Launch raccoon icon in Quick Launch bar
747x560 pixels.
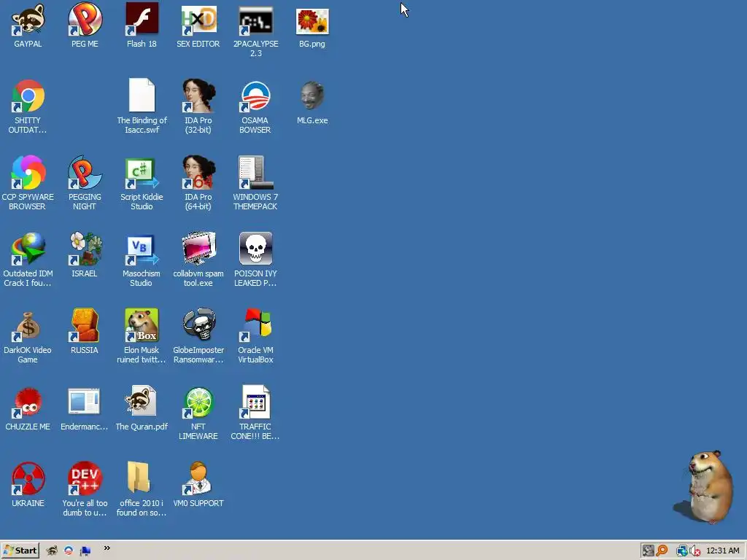(x=52, y=551)
